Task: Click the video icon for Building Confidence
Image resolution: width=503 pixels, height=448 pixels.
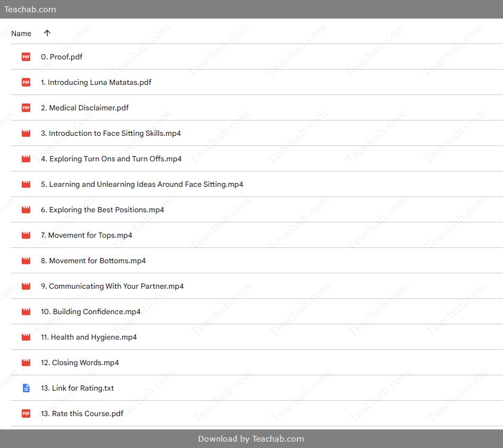Action: click(x=26, y=312)
